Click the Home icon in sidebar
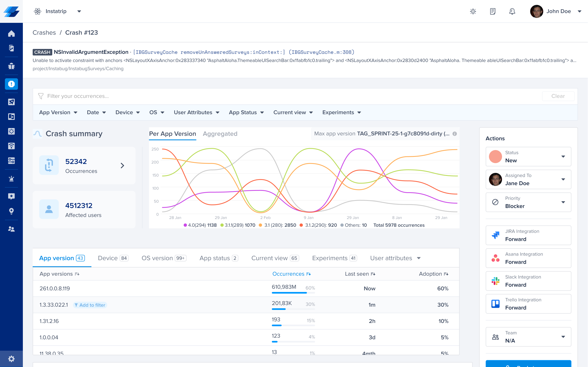 pos(11,33)
